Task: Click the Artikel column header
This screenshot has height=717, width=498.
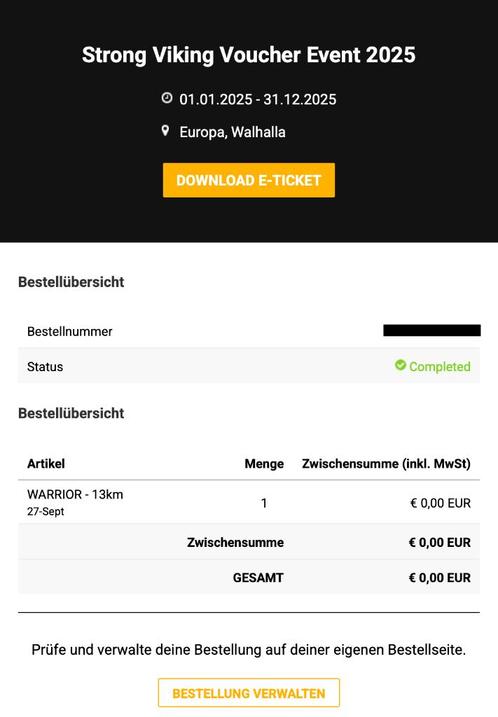Action: click(x=46, y=464)
